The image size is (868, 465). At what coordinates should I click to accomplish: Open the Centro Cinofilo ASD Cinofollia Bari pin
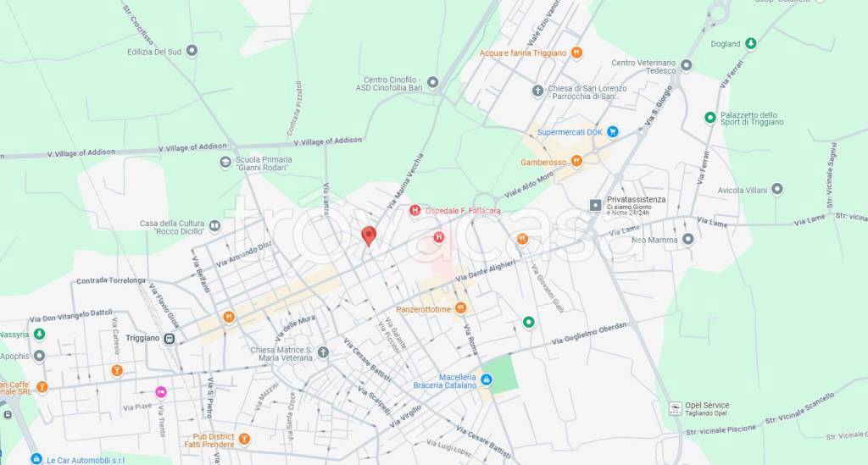pyautogui.click(x=432, y=82)
